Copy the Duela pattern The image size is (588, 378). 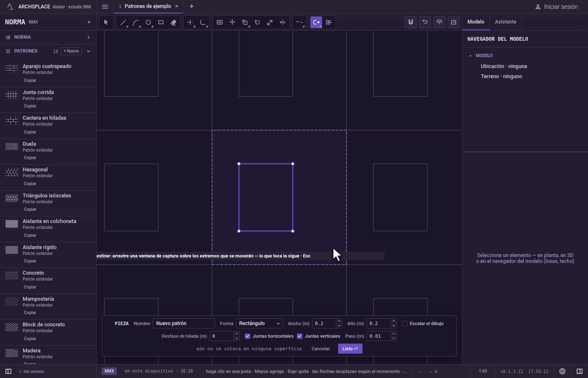coord(30,158)
